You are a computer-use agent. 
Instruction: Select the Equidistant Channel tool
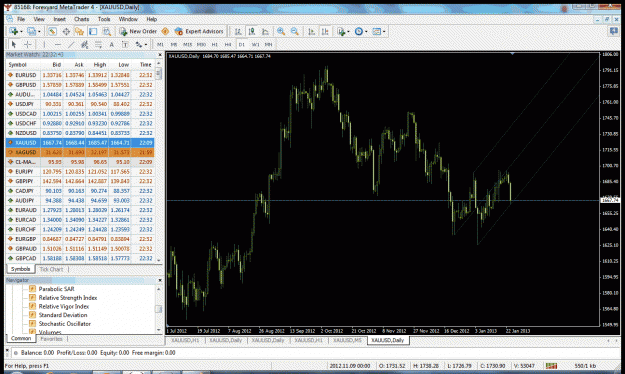(x=85, y=44)
